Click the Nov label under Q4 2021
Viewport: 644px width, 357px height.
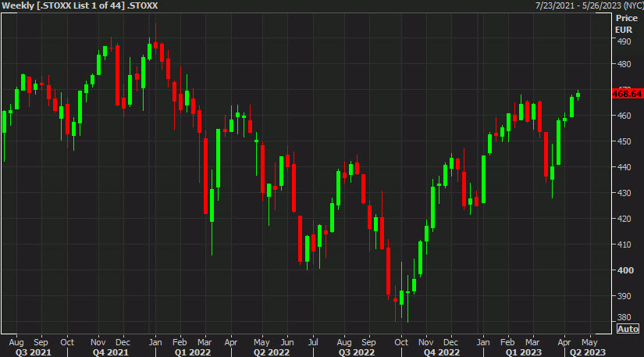(x=98, y=342)
